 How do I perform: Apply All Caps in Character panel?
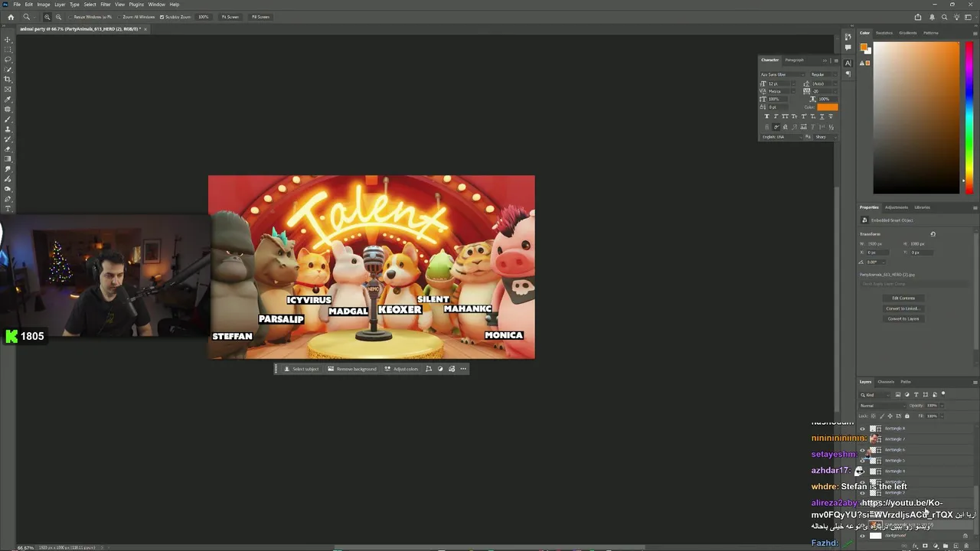coord(786,116)
